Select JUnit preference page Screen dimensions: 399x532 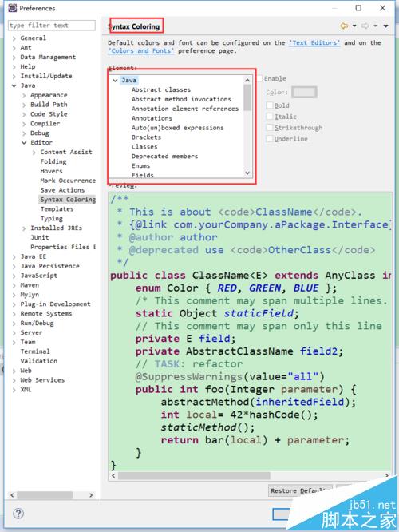coord(40,237)
